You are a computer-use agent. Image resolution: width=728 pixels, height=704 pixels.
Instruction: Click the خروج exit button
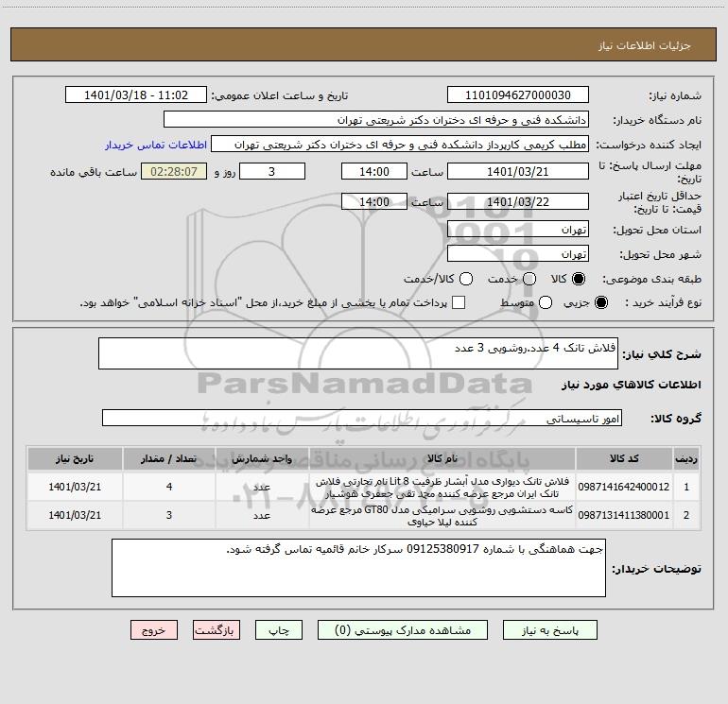[154, 629]
